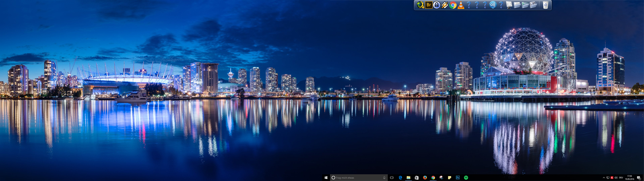Open the blue round Outlook-style dock icon
The height and width of the screenshot is (181, 644).
point(493,5)
